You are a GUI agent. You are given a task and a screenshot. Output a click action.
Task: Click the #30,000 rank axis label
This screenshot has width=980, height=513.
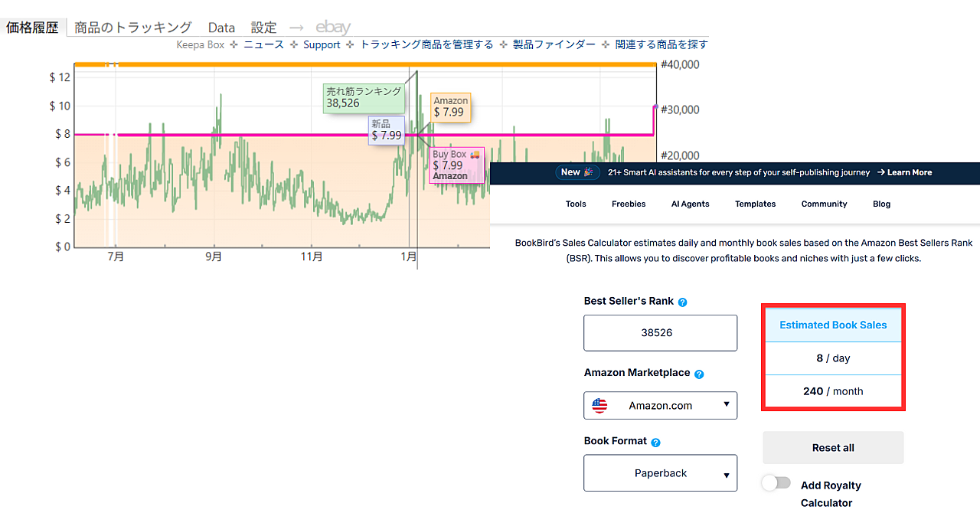pos(680,109)
